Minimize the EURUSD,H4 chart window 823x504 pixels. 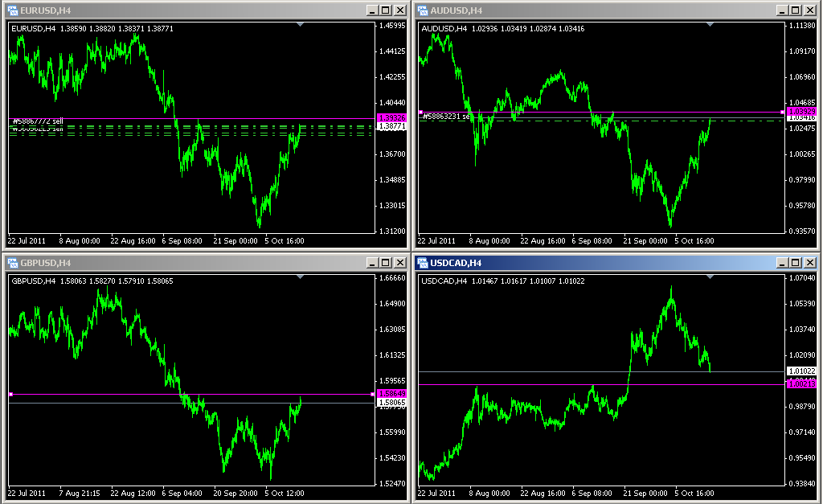click(372, 10)
